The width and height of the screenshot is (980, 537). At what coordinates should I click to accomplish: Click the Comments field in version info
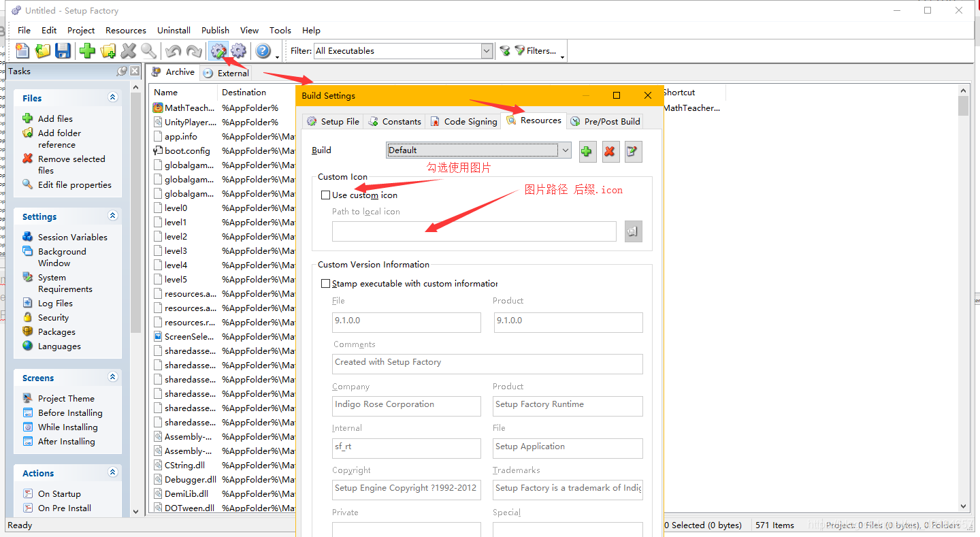(x=488, y=363)
